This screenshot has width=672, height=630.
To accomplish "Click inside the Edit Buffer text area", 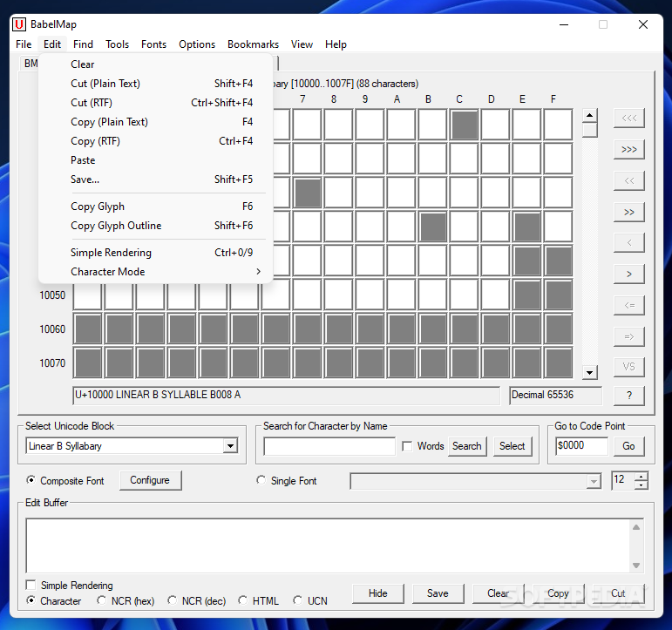I will point(328,545).
